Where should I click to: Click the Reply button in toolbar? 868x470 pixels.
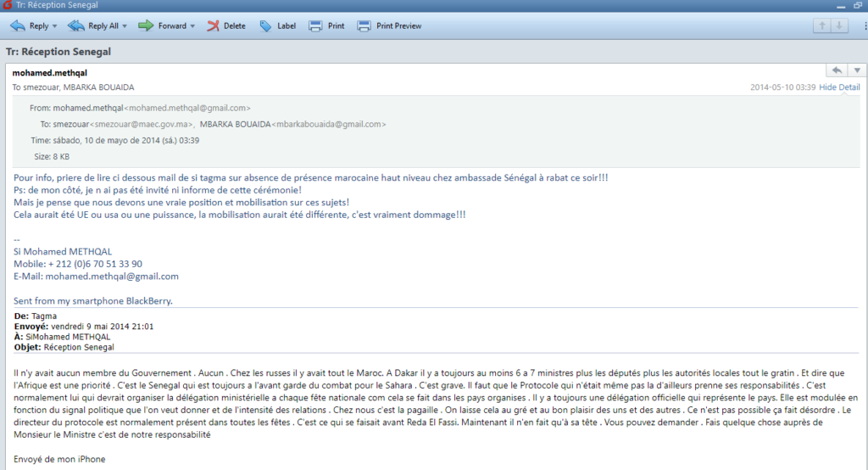click(30, 26)
